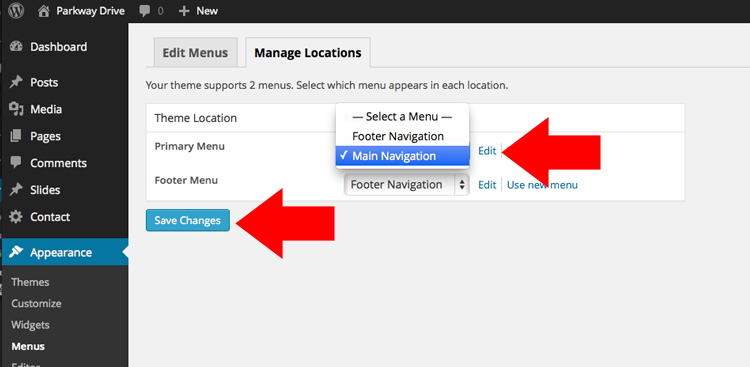This screenshot has height=367, width=750.
Task: Click the Dashboard gauge icon
Action: (x=16, y=46)
